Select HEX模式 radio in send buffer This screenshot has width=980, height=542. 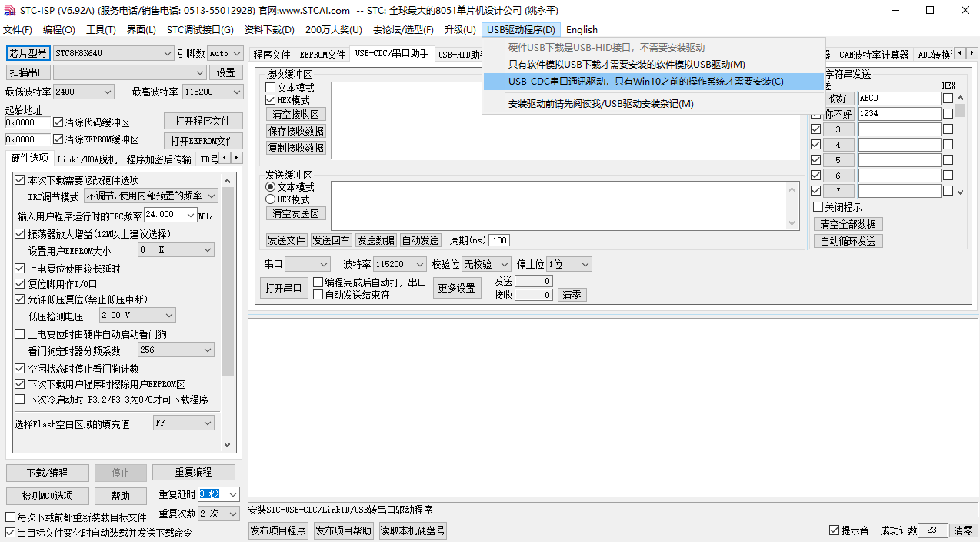pyautogui.click(x=271, y=199)
